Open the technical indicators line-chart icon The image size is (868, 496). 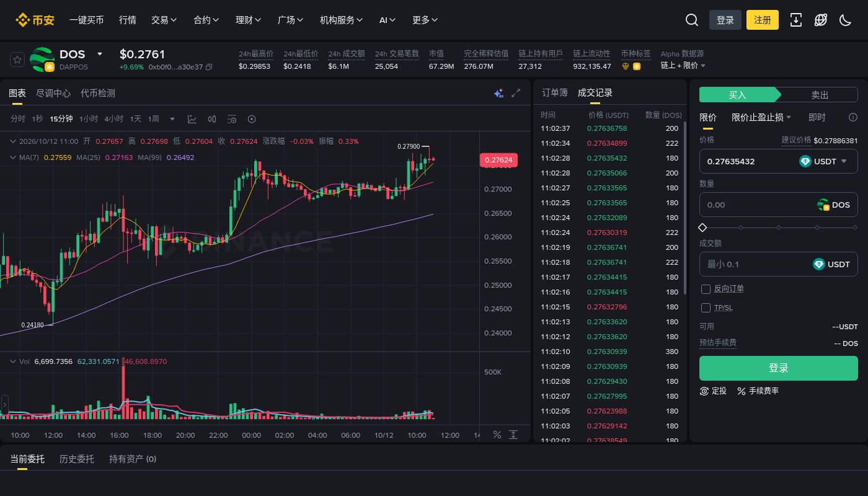pos(192,119)
